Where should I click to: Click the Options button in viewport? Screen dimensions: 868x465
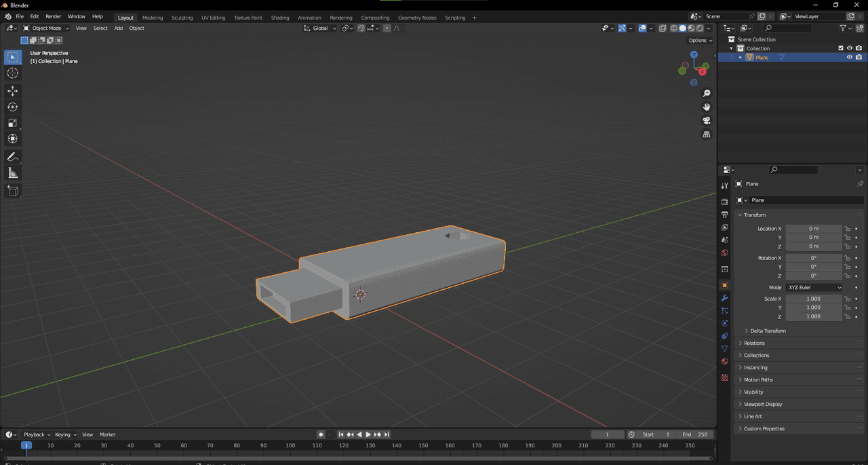click(701, 41)
